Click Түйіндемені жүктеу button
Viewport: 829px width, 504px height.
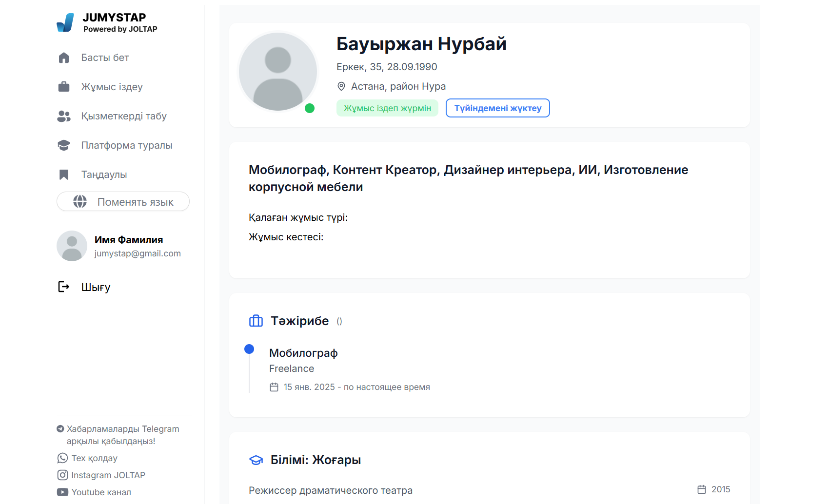click(x=498, y=108)
